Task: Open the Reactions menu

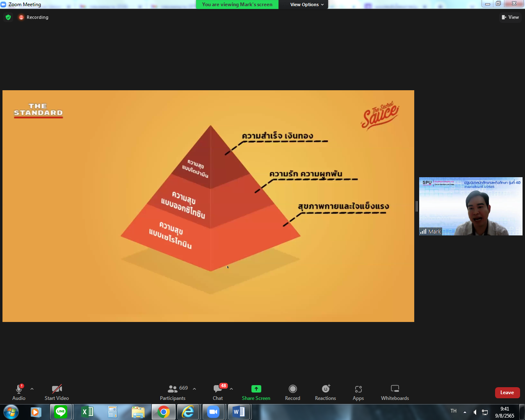Action: pos(325,389)
